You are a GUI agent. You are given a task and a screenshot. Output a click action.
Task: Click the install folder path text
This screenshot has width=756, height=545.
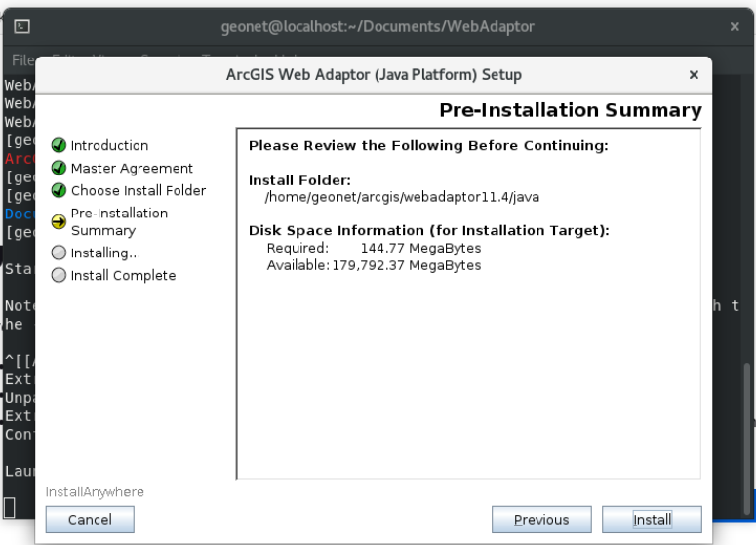(x=402, y=197)
